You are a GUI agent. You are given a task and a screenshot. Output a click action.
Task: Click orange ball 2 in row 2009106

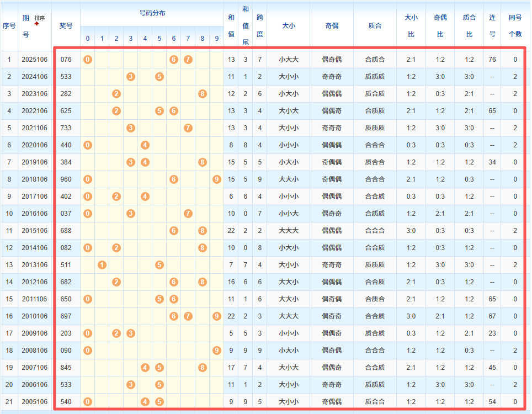116,333
